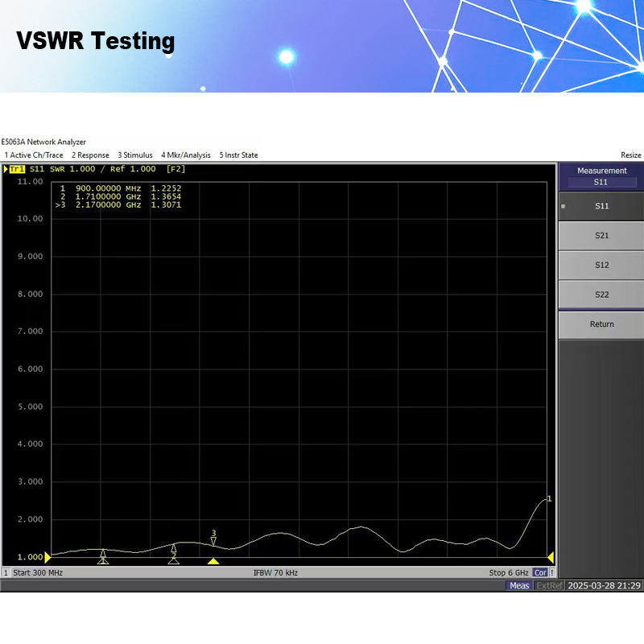Viewport: 644px width, 644px height.
Task: Select the S21 measurement softkey
Action: tap(601, 235)
